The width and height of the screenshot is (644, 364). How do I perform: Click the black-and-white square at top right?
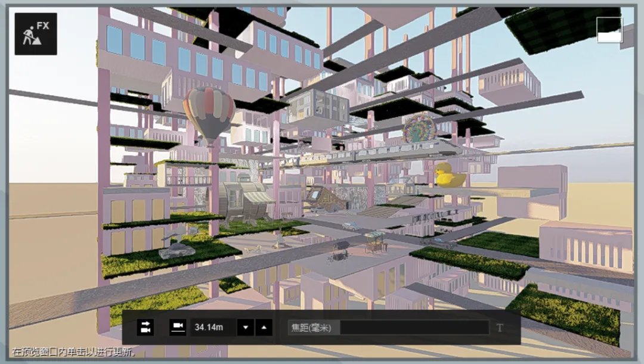609,30
